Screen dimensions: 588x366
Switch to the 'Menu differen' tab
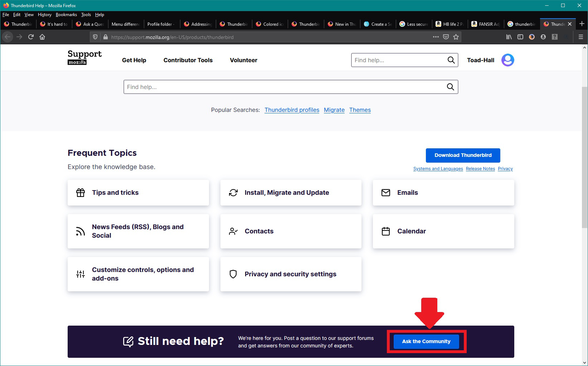tap(126, 24)
